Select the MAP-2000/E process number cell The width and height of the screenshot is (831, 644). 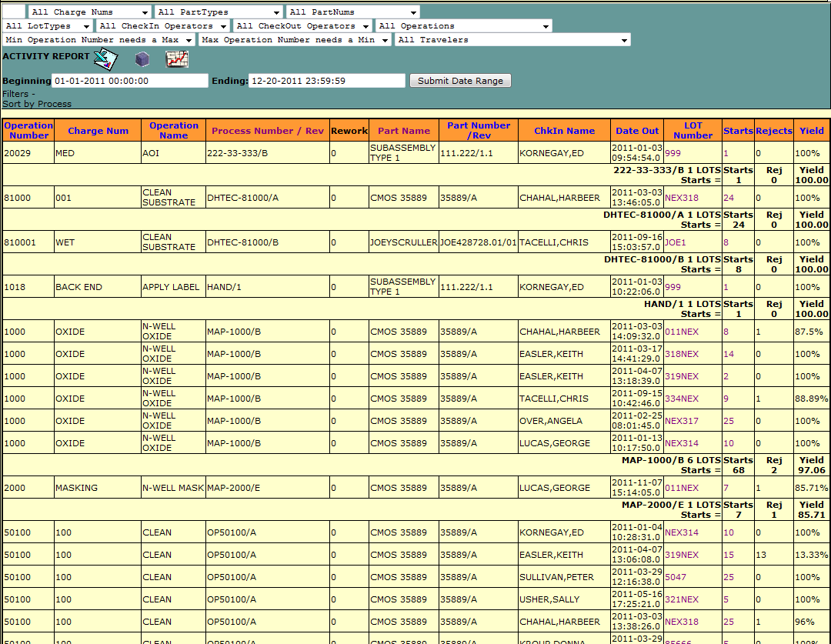pyautogui.click(x=267, y=488)
